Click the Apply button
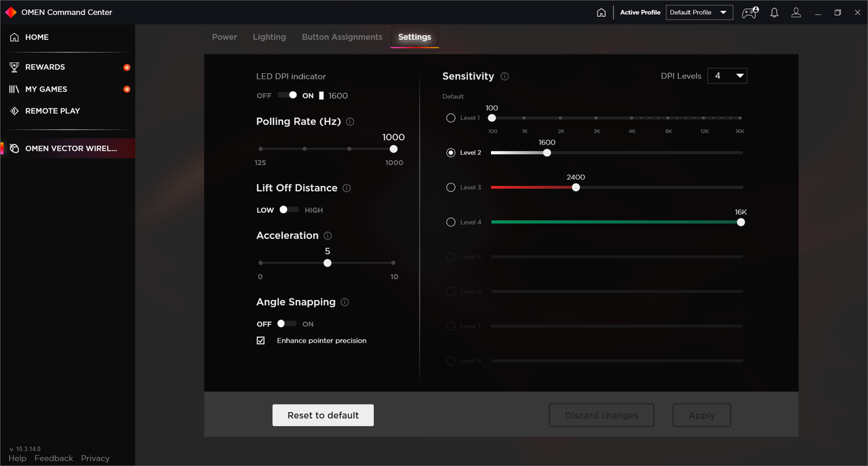Viewport: 868px width, 466px height. click(x=702, y=415)
